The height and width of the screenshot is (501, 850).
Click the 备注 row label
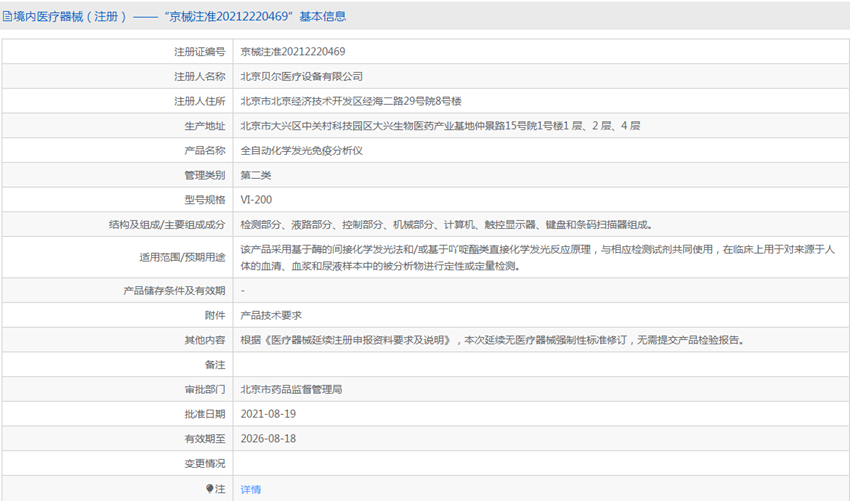click(214, 364)
